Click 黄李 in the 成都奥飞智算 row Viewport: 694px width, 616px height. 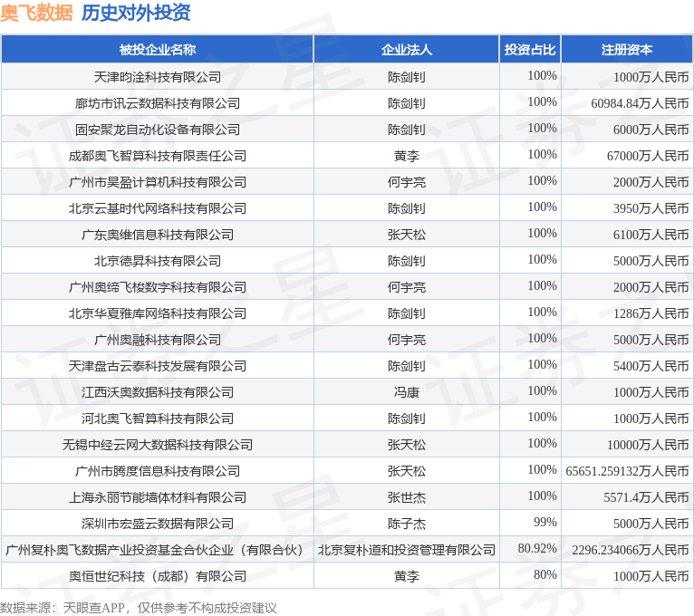[x=406, y=156]
